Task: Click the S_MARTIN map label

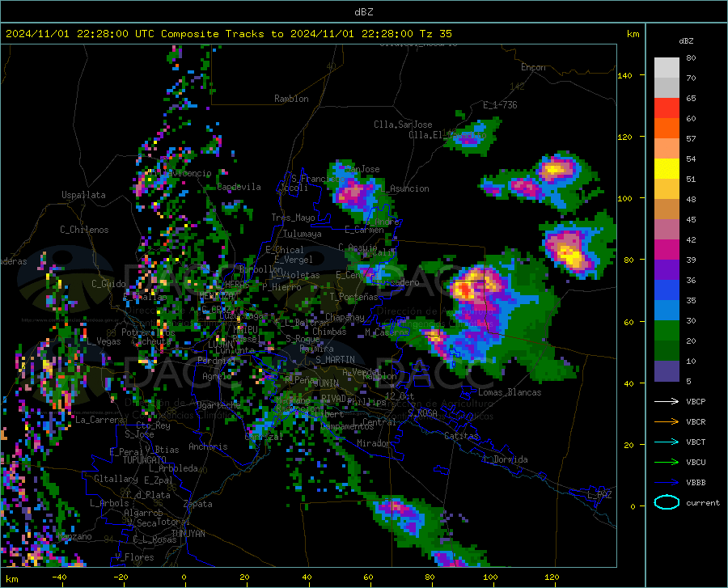Action: (x=335, y=360)
